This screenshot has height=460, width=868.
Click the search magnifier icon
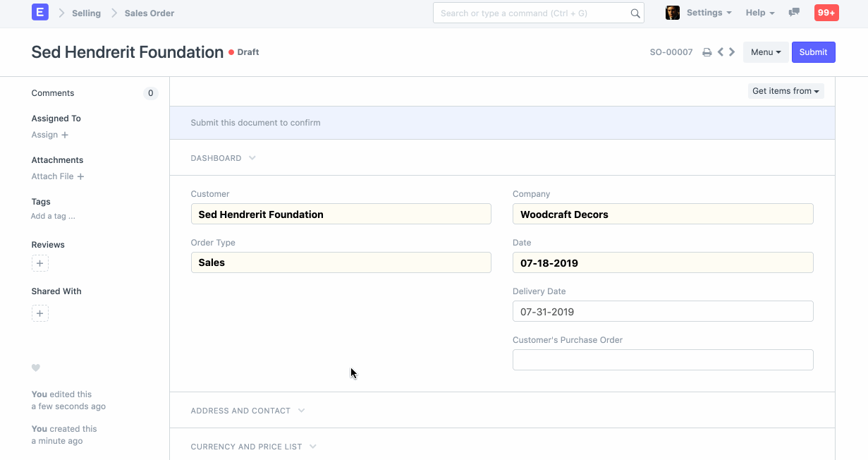tap(635, 13)
